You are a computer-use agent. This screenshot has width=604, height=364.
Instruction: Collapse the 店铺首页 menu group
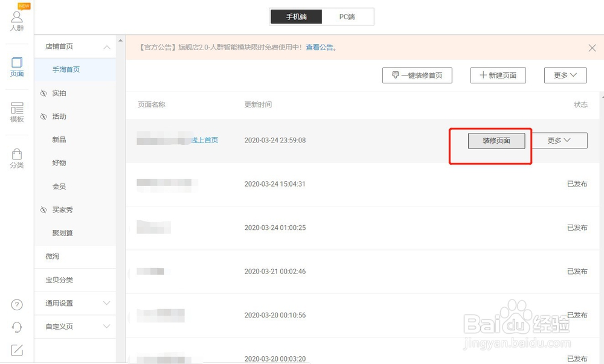click(x=107, y=47)
